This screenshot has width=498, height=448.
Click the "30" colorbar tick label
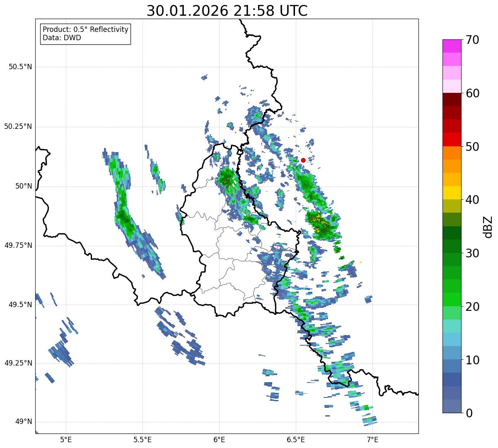click(x=472, y=253)
